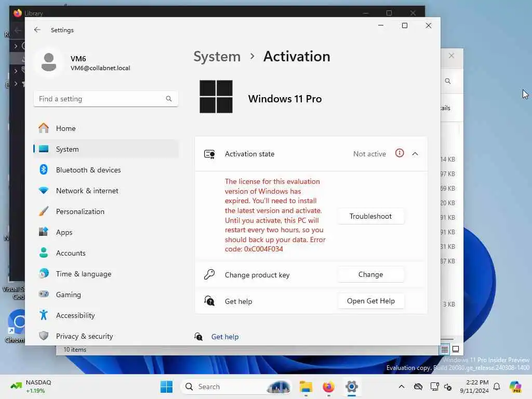Click Change to change product key
The height and width of the screenshot is (399, 532).
point(370,274)
